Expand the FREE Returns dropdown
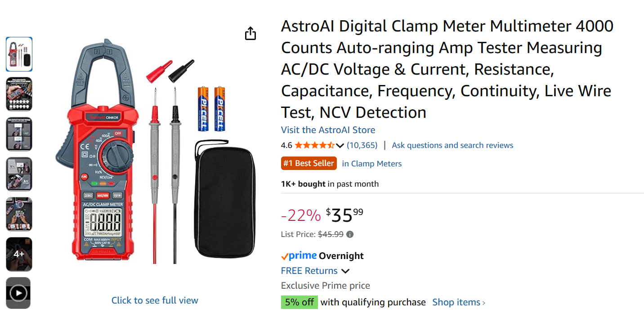644x313 pixels. [x=345, y=271]
